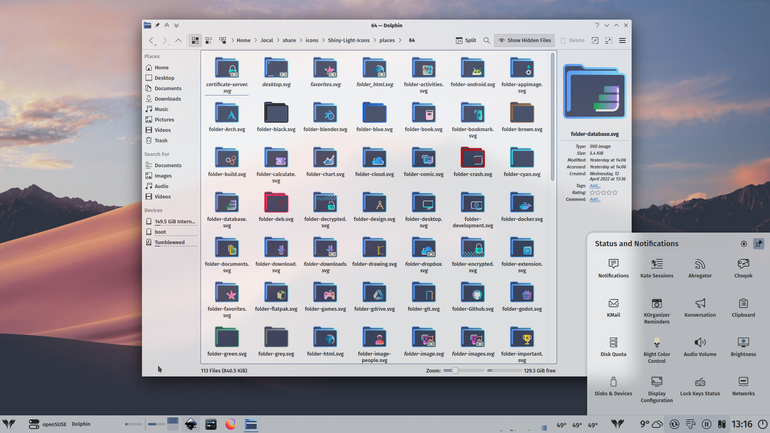Open the Clipboard applet
Image resolution: width=770 pixels, height=433 pixels.
point(743,307)
